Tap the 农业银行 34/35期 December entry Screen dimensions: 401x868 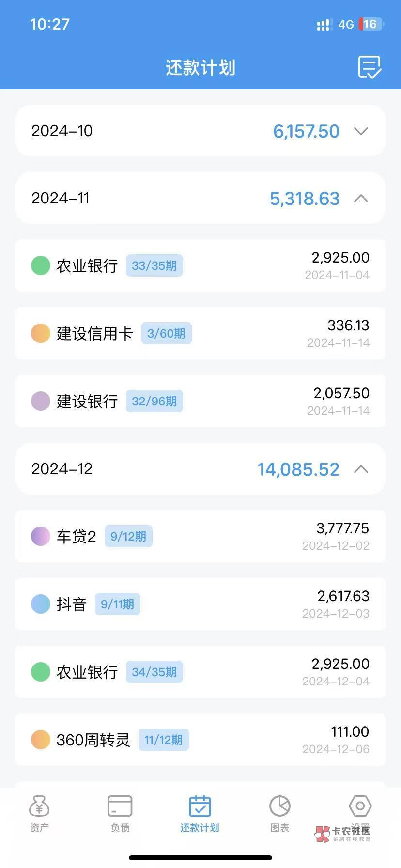[x=200, y=672]
